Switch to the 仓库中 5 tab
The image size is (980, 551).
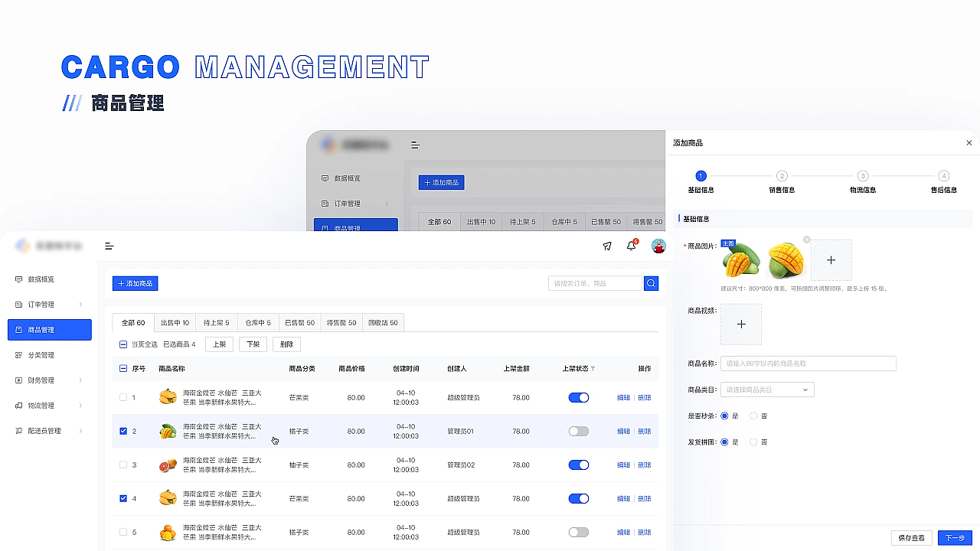(258, 323)
